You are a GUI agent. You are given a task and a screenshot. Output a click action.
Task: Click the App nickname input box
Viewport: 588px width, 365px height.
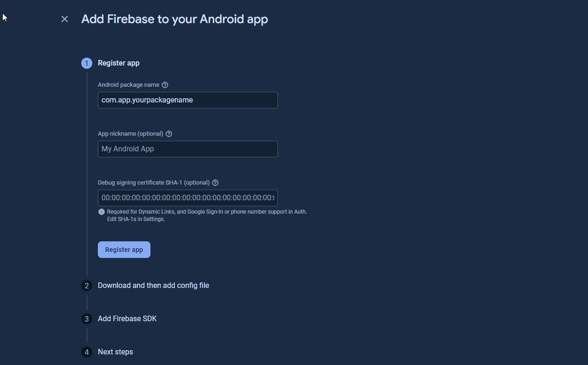pyautogui.click(x=187, y=149)
